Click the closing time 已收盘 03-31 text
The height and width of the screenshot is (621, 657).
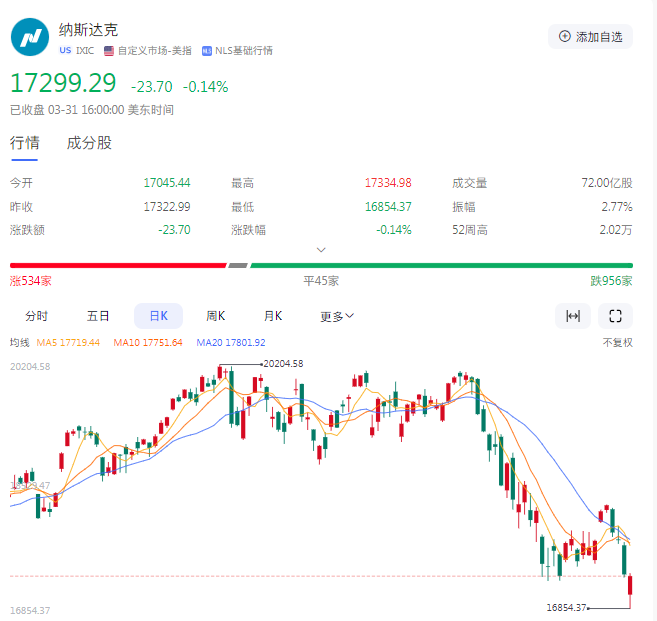click(92, 110)
